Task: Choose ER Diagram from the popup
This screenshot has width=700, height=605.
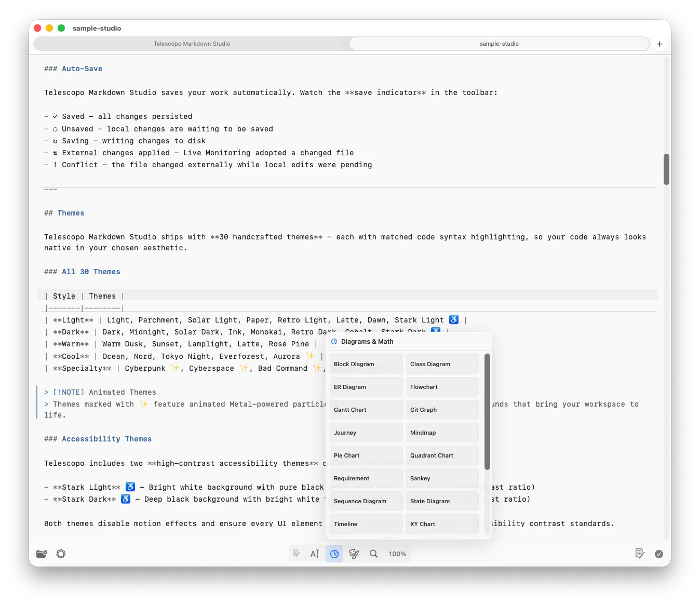Action: pyautogui.click(x=366, y=387)
